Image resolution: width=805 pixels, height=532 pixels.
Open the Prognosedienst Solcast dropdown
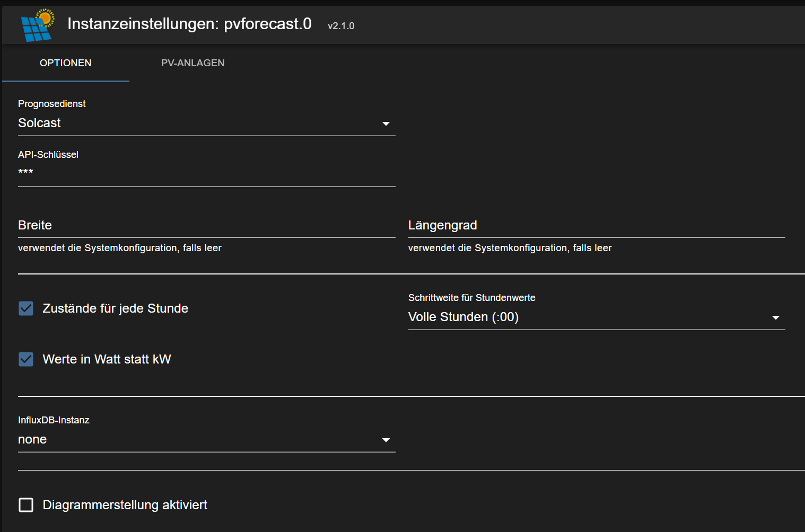[x=207, y=123]
